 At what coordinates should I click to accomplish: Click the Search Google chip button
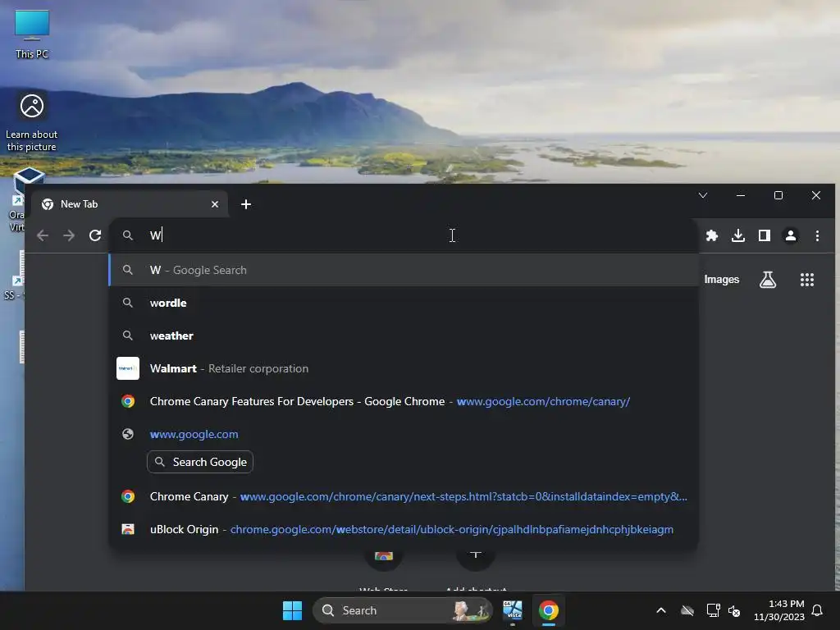click(200, 462)
